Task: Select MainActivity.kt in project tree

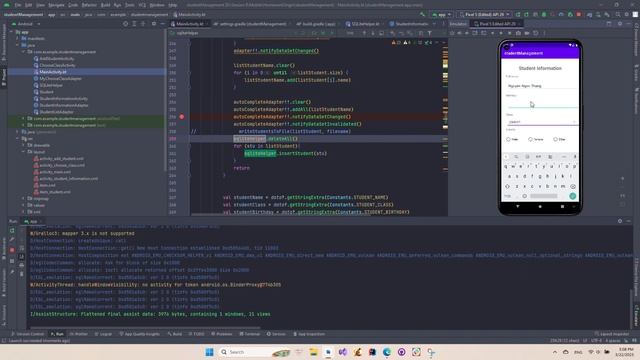Action: coord(53,72)
